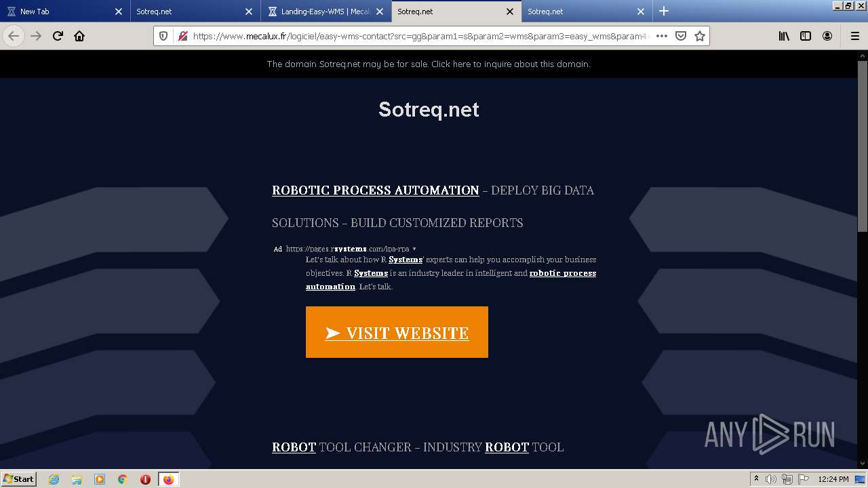The width and height of the screenshot is (868, 488).
Task: Toggle the sidebar view icon
Action: click(x=806, y=36)
